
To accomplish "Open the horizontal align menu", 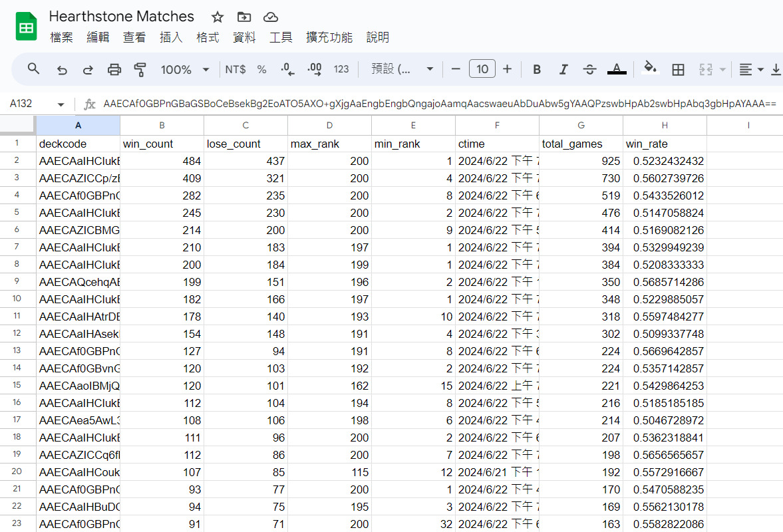I will click(750, 69).
